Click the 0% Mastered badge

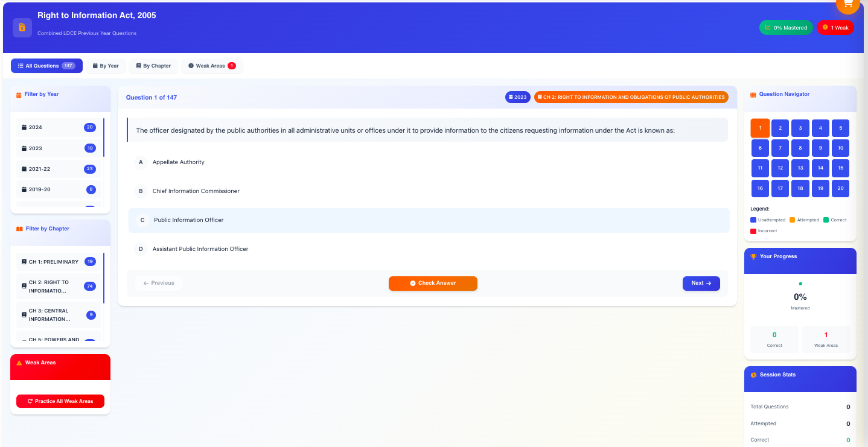coord(786,28)
